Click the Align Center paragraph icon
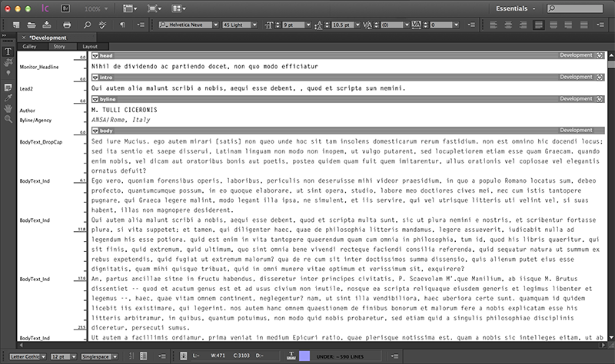This screenshot has height=364, width=615. tap(508, 25)
